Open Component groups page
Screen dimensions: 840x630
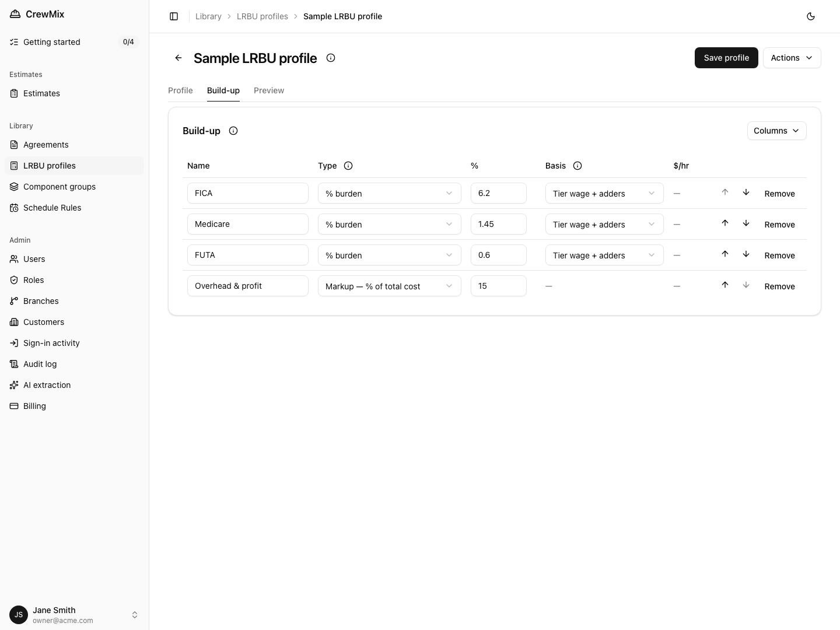click(x=74, y=187)
